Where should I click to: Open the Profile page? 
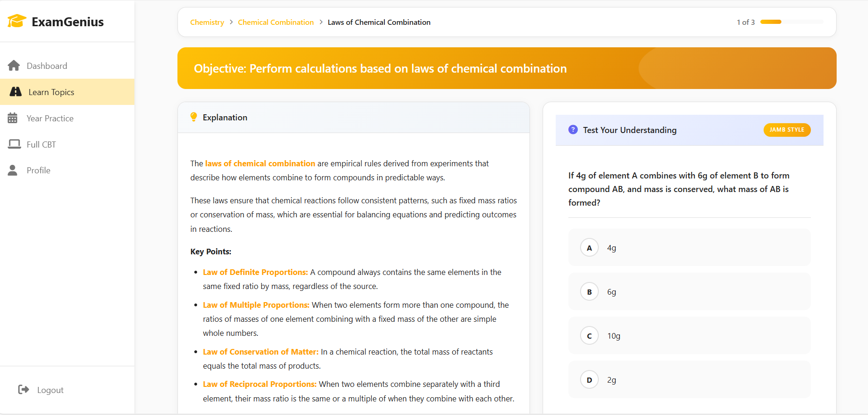coord(67,170)
